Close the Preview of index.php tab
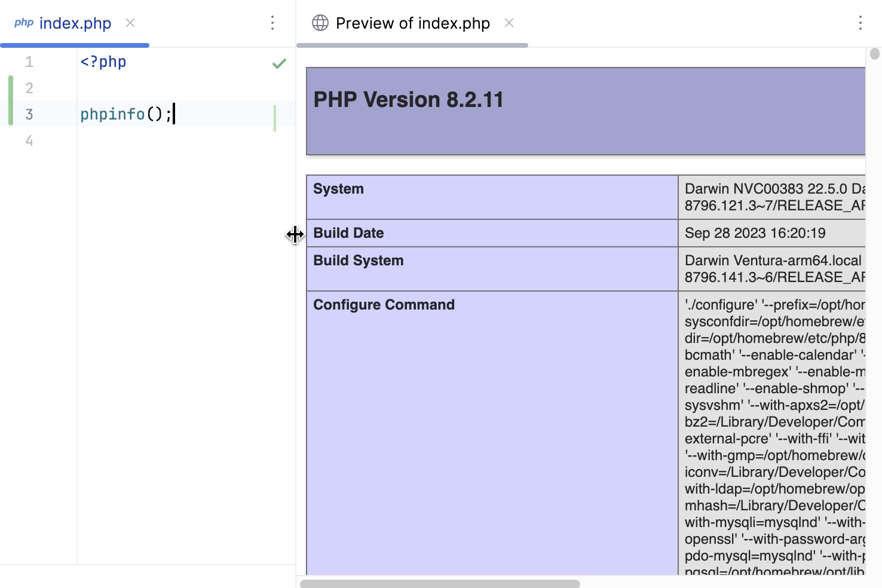Image resolution: width=882 pixels, height=588 pixels. tap(509, 23)
